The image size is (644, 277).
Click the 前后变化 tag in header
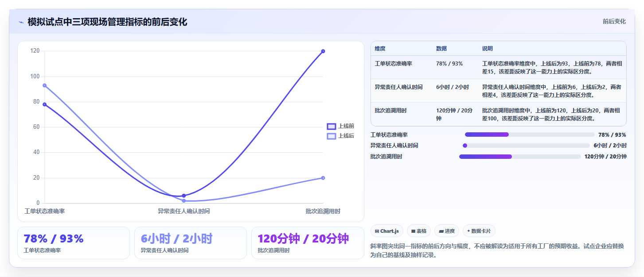tap(614, 21)
